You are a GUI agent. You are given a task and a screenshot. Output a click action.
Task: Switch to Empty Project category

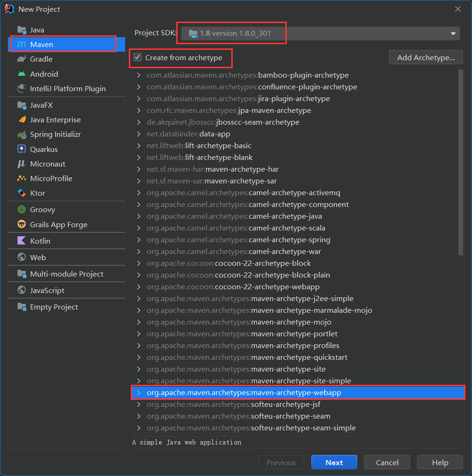(54, 307)
